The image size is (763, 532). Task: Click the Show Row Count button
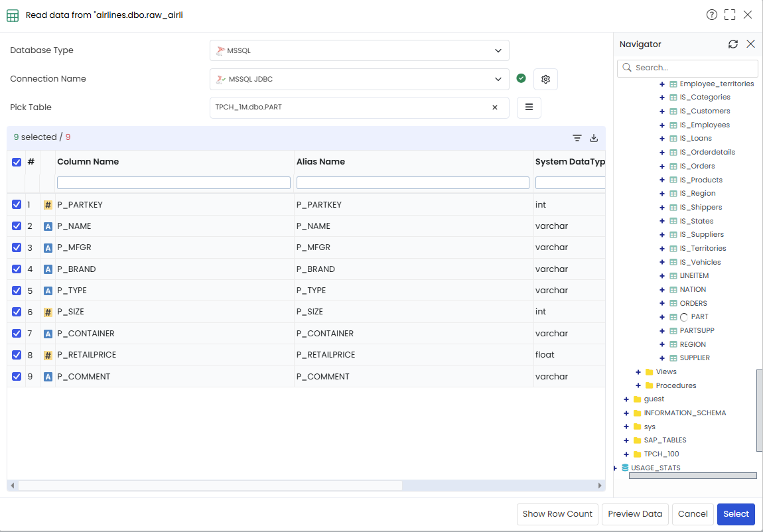click(x=557, y=514)
